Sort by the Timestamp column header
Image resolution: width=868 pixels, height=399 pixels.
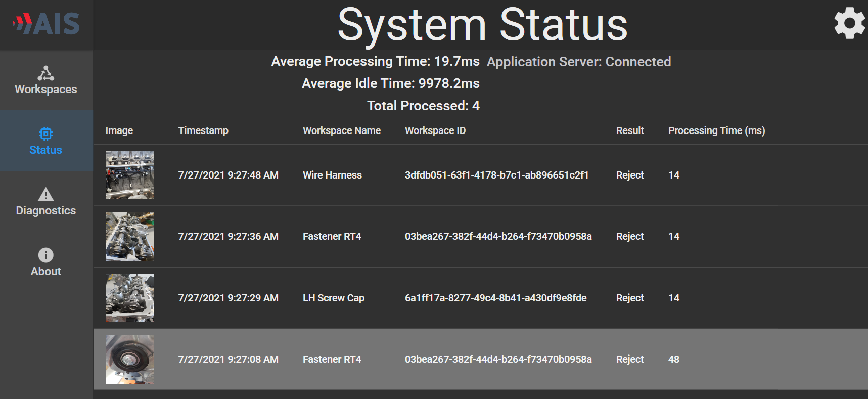[203, 130]
